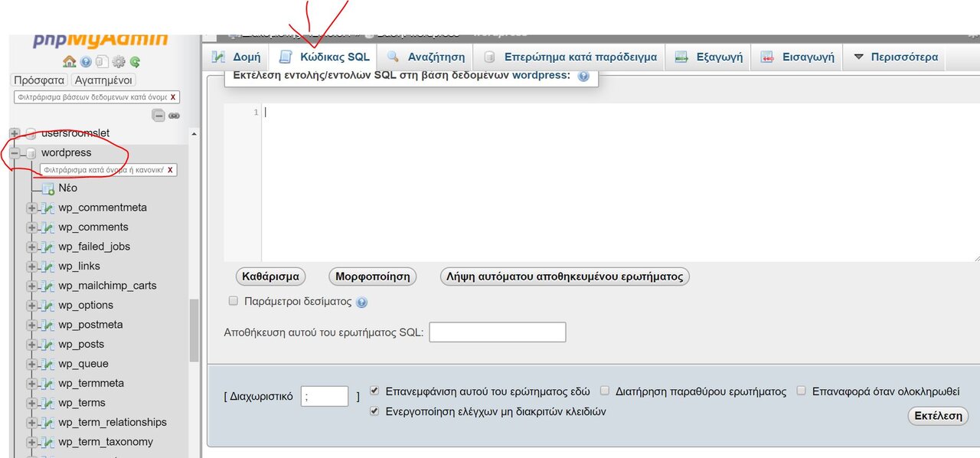Click navigation panel scroll-up arrow
This screenshot has height=458, width=980.
click(194, 133)
